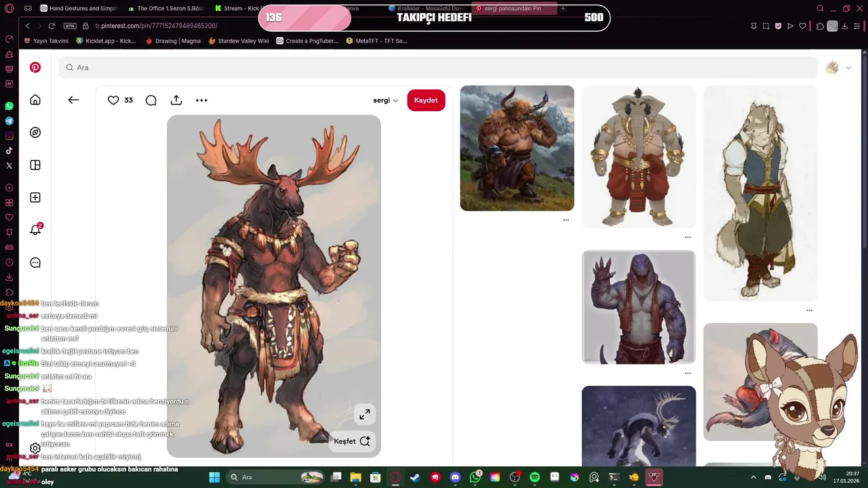Open Drawing | Magma bookmark

pyautogui.click(x=173, y=41)
